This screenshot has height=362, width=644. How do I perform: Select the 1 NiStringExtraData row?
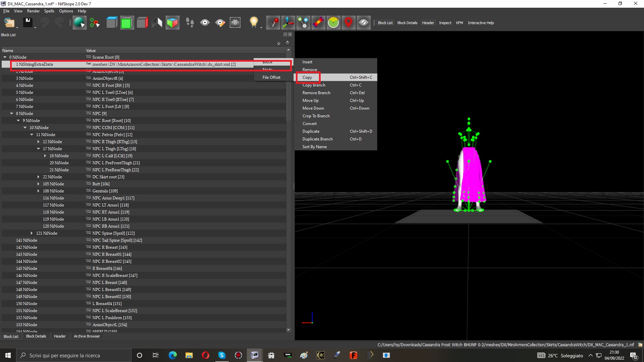click(144, 64)
